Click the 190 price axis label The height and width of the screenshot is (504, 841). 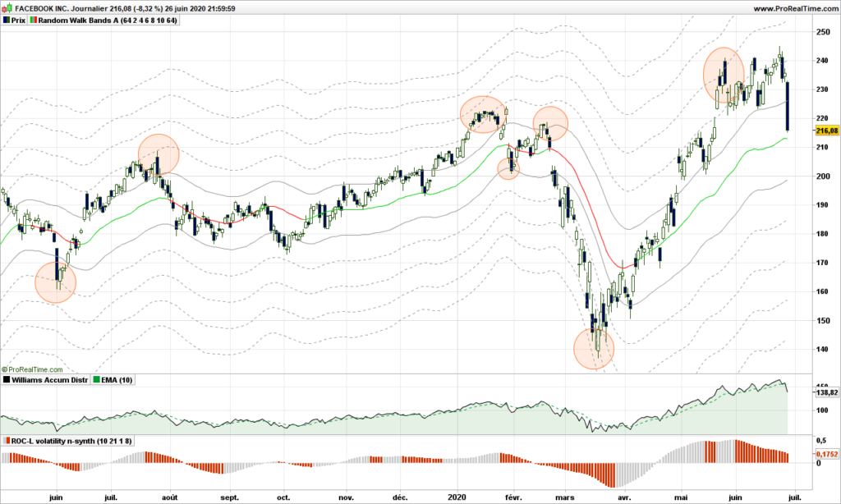point(823,205)
